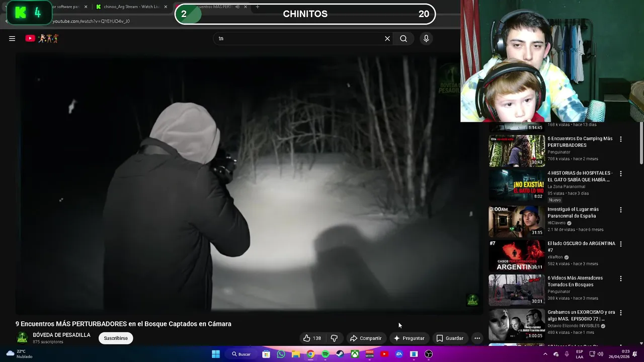The width and height of the screenshot is (644, 362).
Task: Open EA app from the taskbar
Action: pos(399,354)
